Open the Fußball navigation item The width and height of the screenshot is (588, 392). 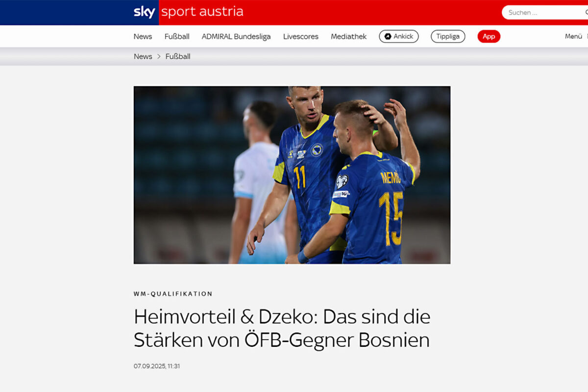pos(177,36)
